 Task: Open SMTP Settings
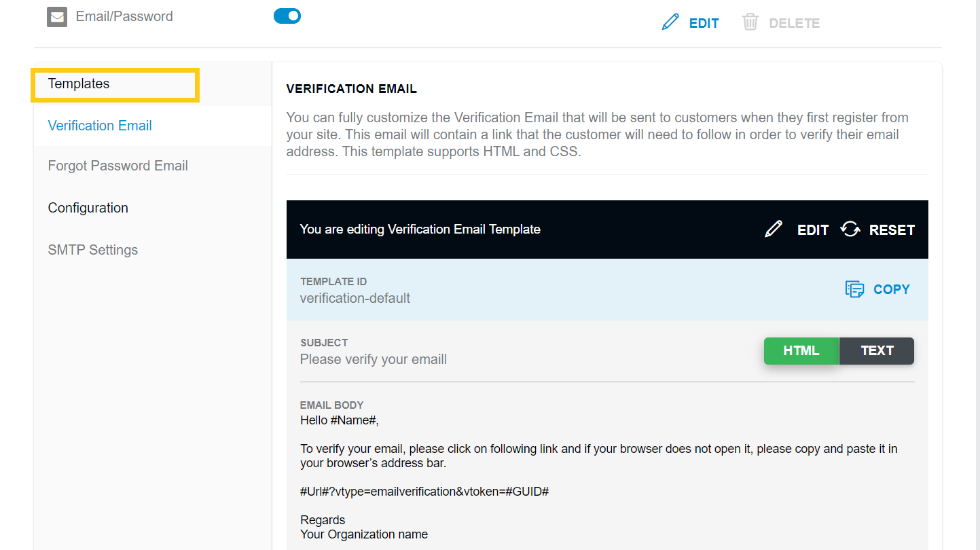[x=92, y=249]
